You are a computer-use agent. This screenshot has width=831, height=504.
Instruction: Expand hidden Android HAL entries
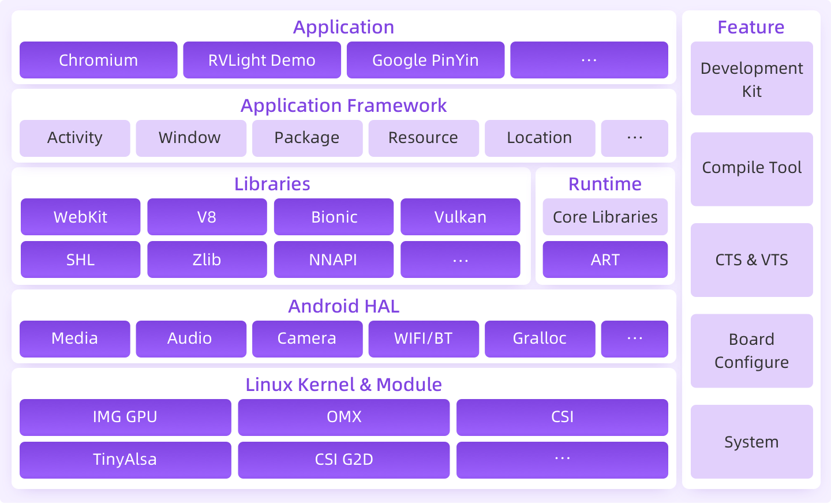tap(634, 338)
